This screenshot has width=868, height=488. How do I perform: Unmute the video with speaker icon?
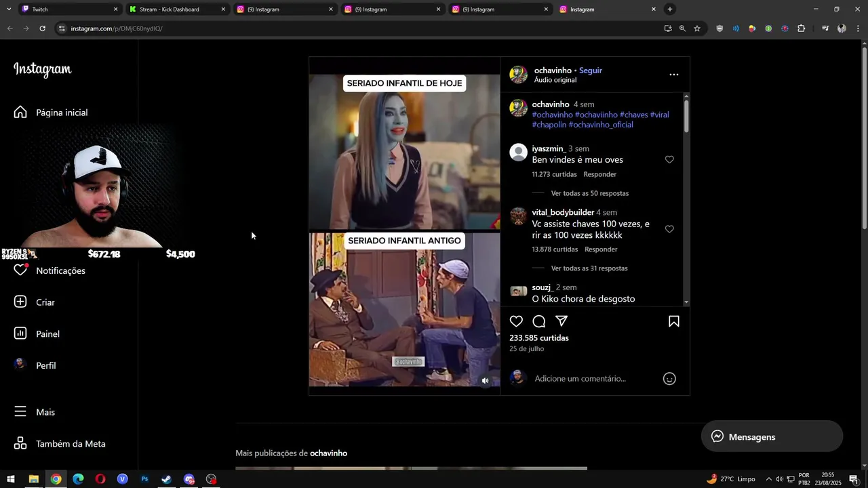(485, 381)
